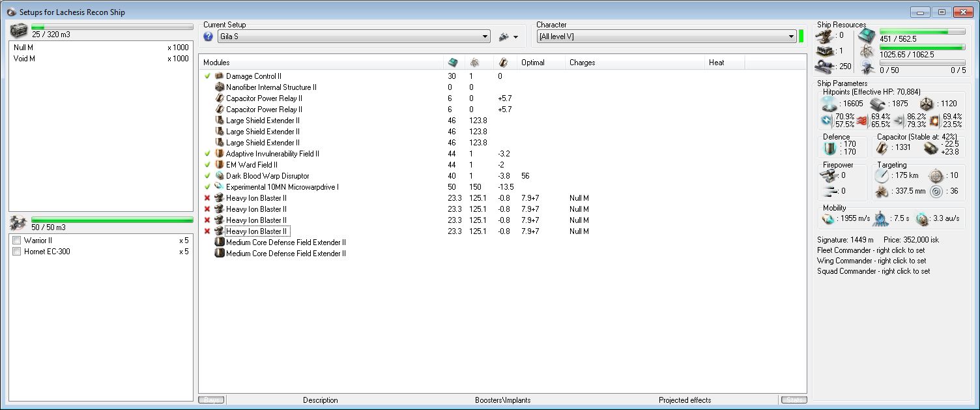Click the Damage Control II module icon
980x410 pixels.
[220, 76]
